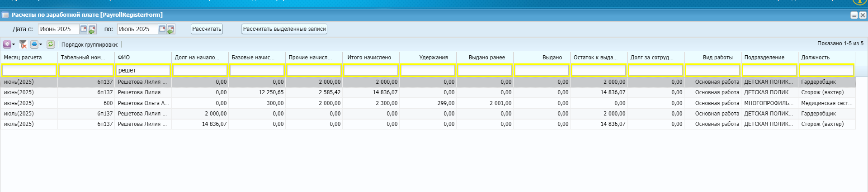
Task: Minimize the Расчеты по заработной плате window
Action: 854,15
